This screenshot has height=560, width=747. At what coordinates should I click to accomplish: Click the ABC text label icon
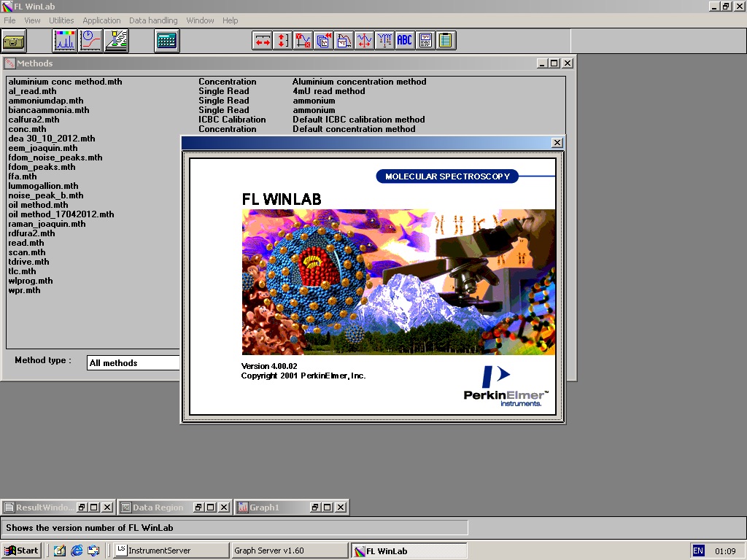click(x=405, y=41)
